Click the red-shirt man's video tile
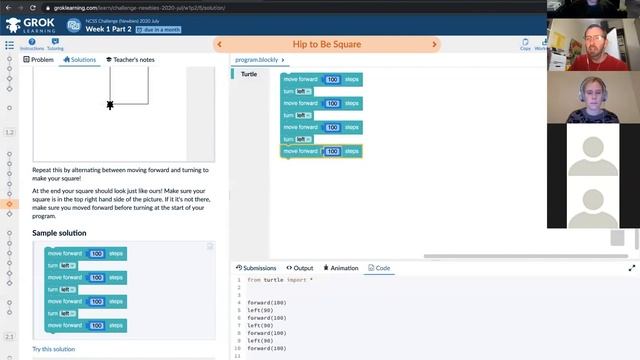The width and height of the screenshot is (640, 360). click(x=593, y=44)
